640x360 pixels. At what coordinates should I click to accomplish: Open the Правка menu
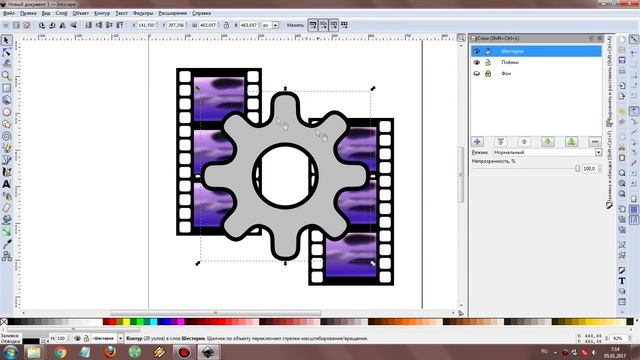click(x=28, y=13)
